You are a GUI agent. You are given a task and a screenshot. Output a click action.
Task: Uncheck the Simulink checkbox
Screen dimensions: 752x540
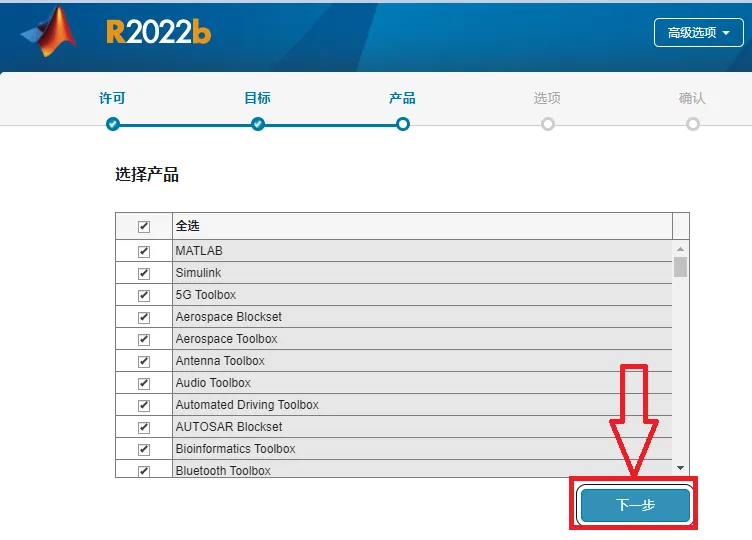(144, 273)
